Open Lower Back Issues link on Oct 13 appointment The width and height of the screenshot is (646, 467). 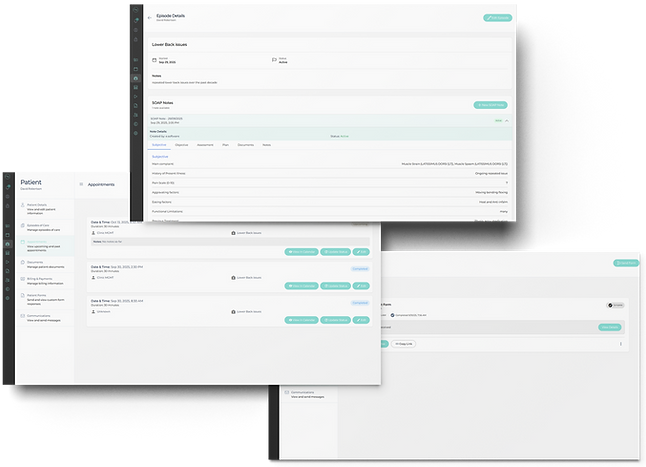coord(249,233)
